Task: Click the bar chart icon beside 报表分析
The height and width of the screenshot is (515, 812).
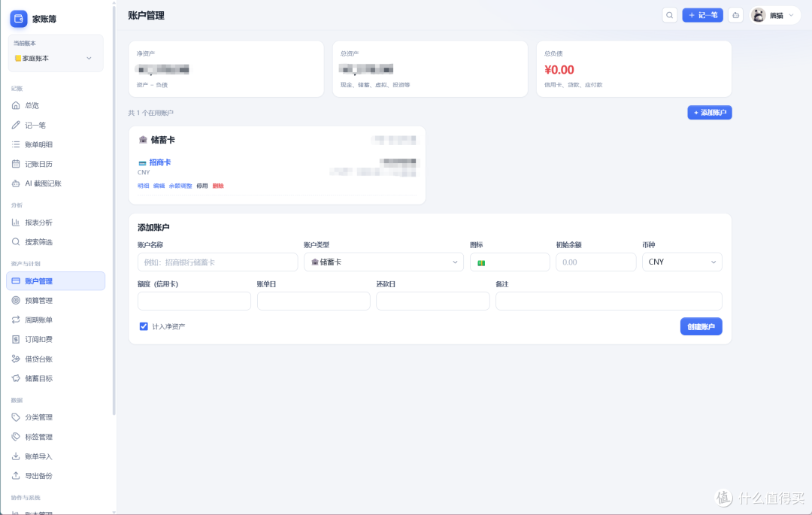Action: (16, 223)
